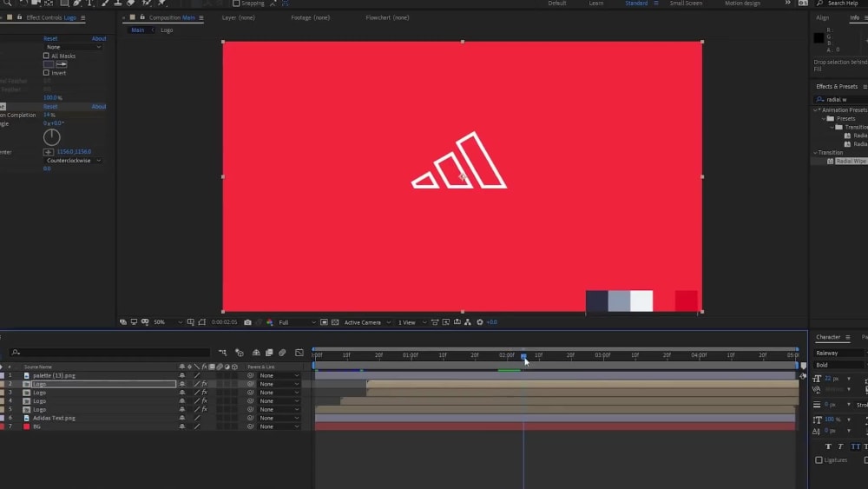Open the composition flowchart icon

468,322
